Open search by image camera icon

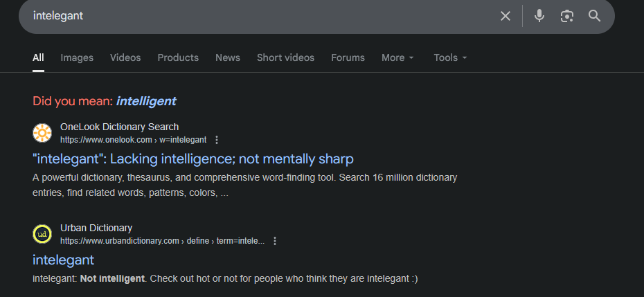click(566, 16)
